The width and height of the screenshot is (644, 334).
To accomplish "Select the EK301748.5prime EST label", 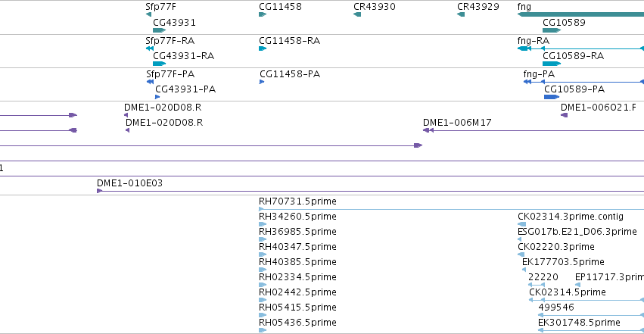I will tap(579, 323).
